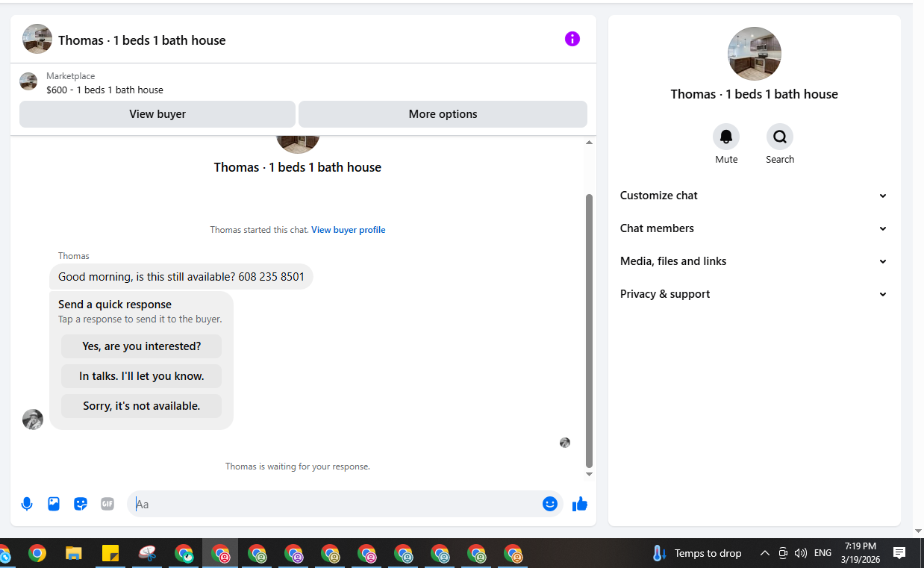Image resolution: width=924 pixels, height=568 pixels.
Task: Show hidden system tray icons
Action: tap(764, 553)
